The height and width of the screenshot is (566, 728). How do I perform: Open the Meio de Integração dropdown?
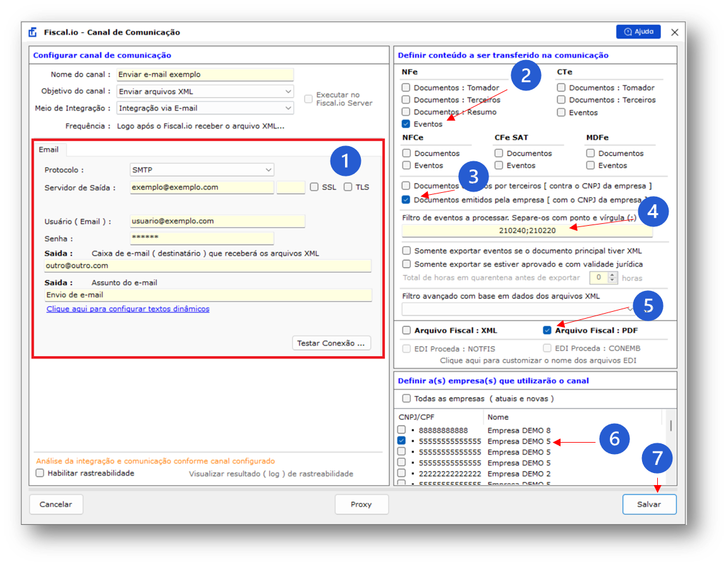[205, 108]
